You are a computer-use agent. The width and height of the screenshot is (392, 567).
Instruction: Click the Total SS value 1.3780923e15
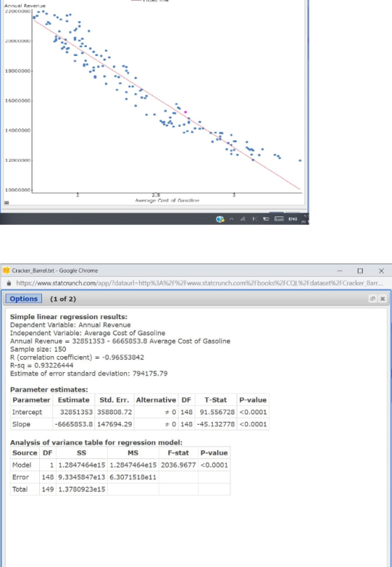tap(82, 489)
